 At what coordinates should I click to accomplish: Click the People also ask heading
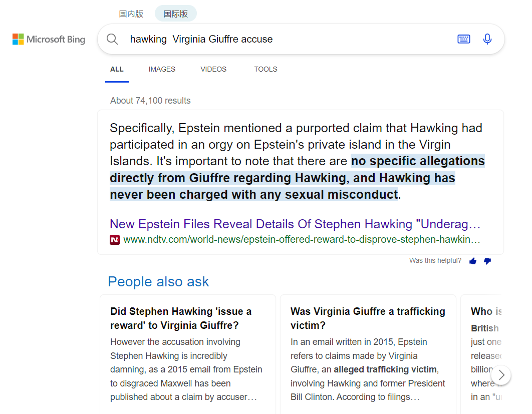(x=158, y=282)
